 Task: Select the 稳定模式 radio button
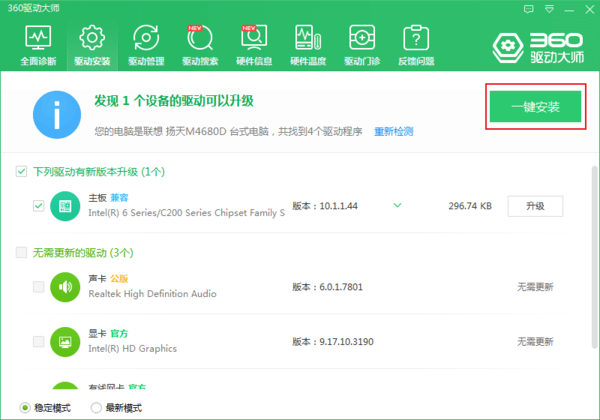(x=25, y=408)
